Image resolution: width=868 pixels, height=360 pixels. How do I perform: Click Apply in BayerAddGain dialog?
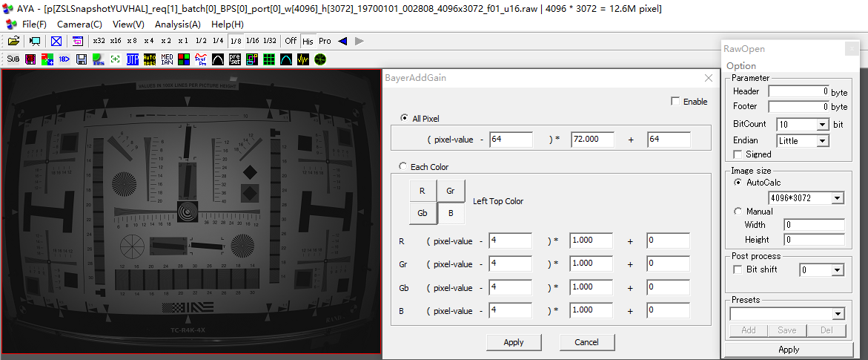click(514, 342)
